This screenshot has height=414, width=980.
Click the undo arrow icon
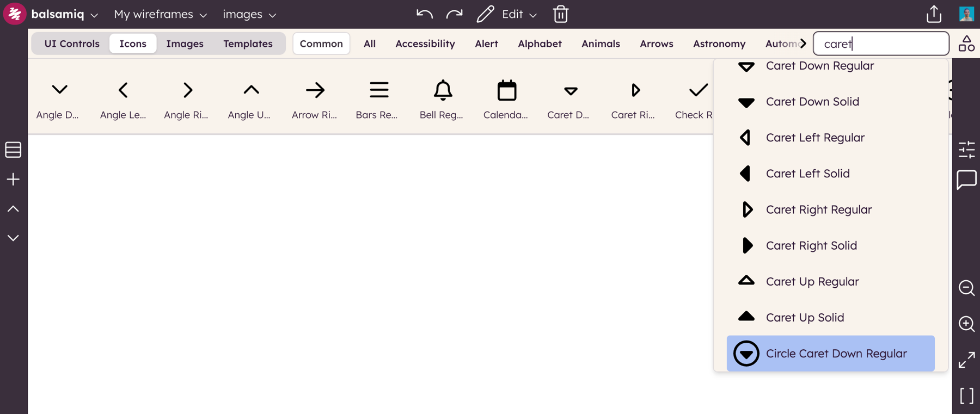(425, 14)
